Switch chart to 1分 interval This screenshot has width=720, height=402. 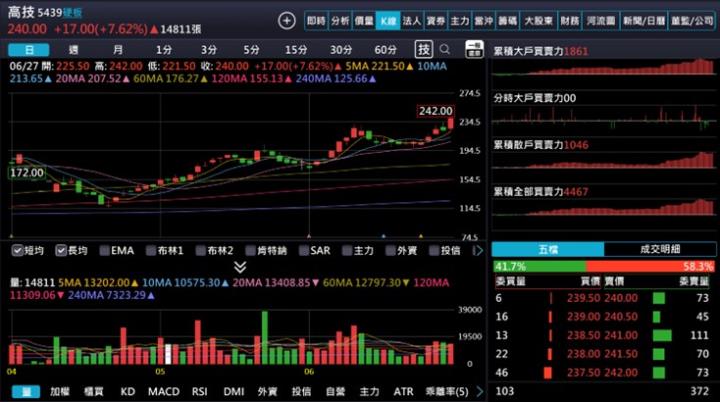[164, 50]
